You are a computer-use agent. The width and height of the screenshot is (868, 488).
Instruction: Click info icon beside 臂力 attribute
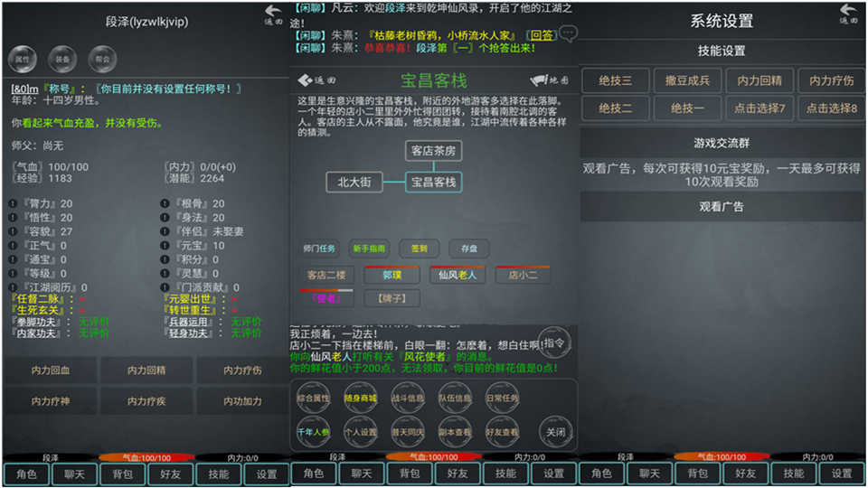click(13, 203)
